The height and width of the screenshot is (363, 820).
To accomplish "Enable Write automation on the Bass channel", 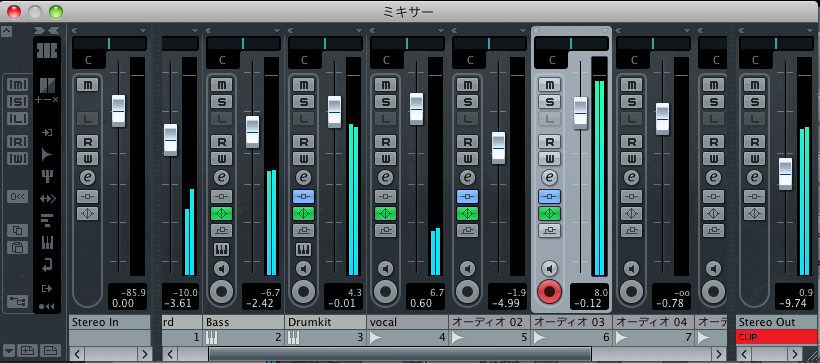I will pyautogui.click(x=222, y=158).
